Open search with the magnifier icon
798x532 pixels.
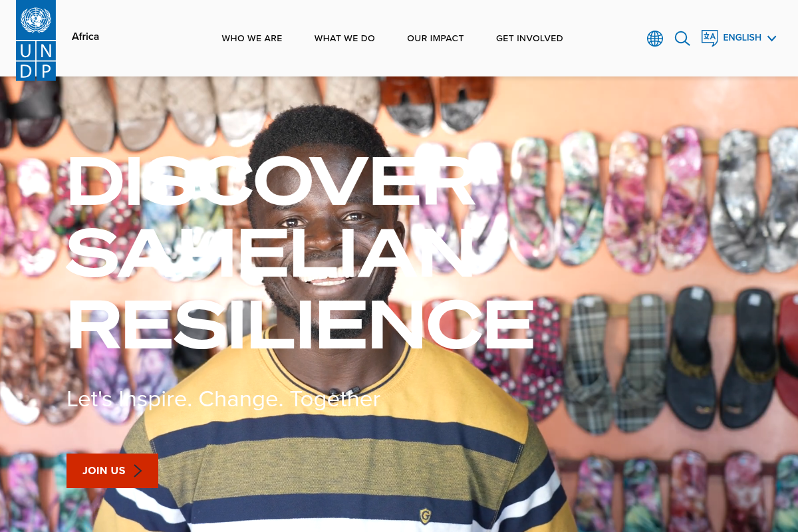tap(682, 39)
